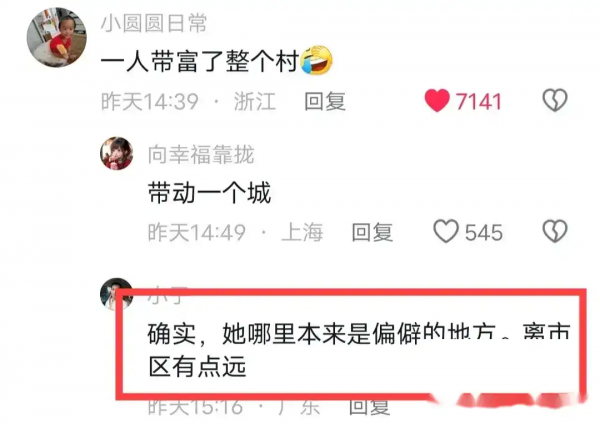Reply to the 15:16 comment

(x=369, y=408)
